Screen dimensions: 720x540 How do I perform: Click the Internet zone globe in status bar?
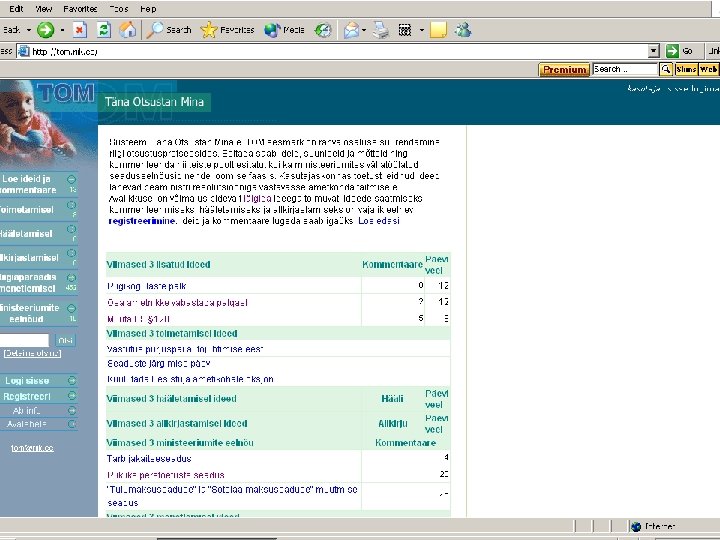tap(636, 527)
